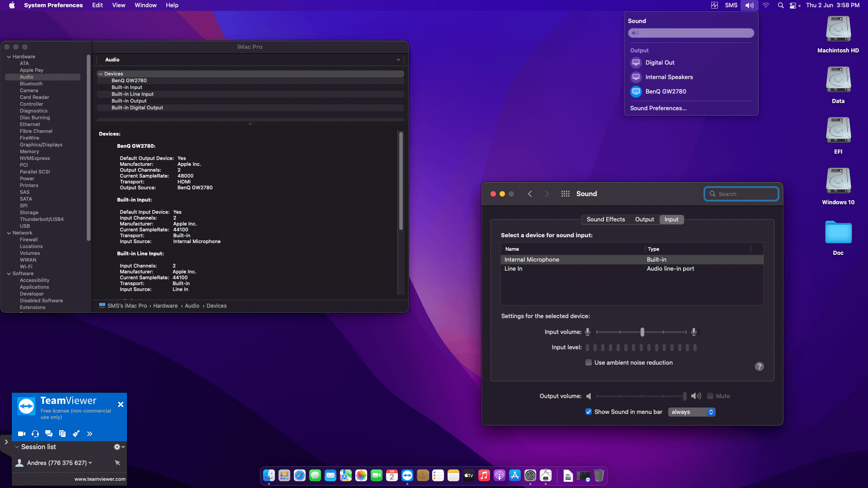Open Apple TV from the Dock

pyautogui.click(x=469, y=475)
